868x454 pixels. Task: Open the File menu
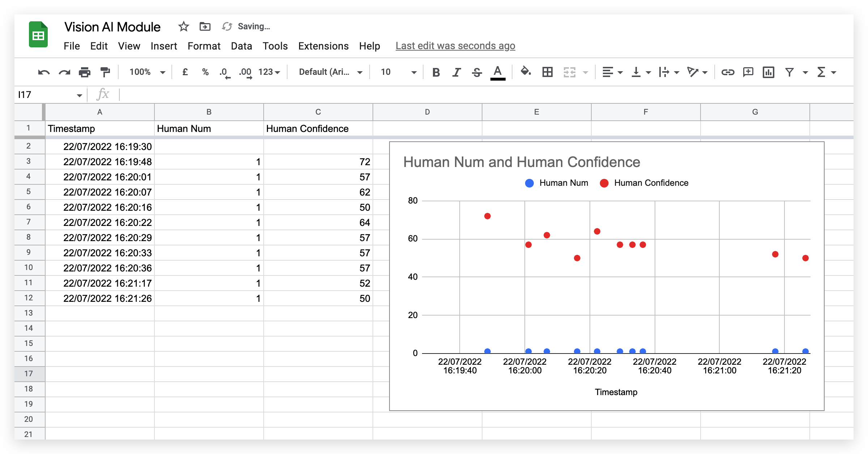[72, 46]
